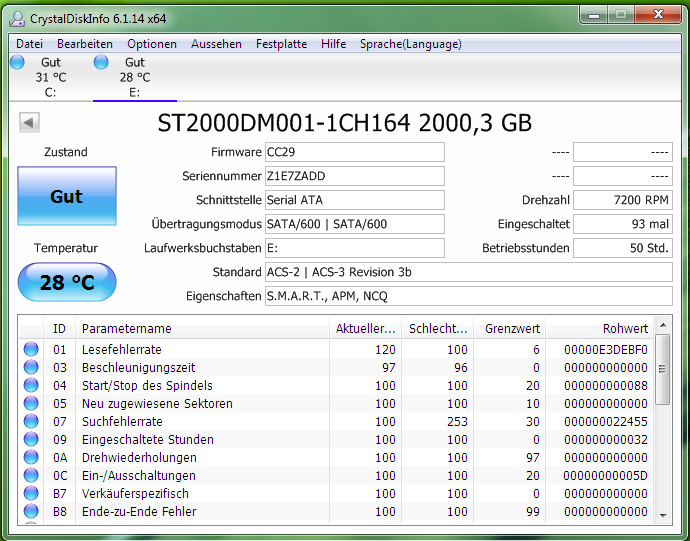This screenshot has width=690, height=541.
Task: Select the Verkäuferspezifisch parameter name
Action: (x=136, y=494)
